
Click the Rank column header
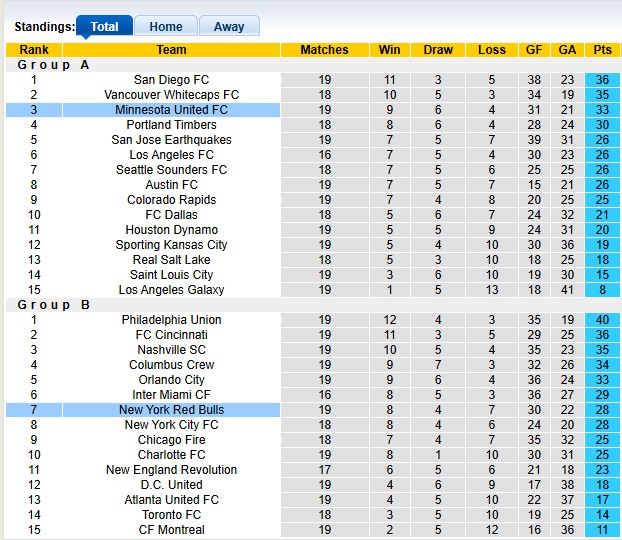click(x=33, y=50)
